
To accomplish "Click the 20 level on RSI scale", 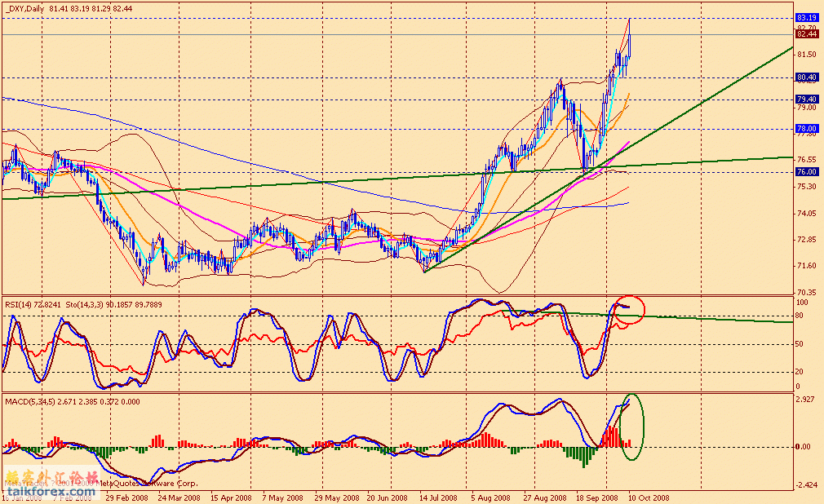I will [x=800, y=372].
